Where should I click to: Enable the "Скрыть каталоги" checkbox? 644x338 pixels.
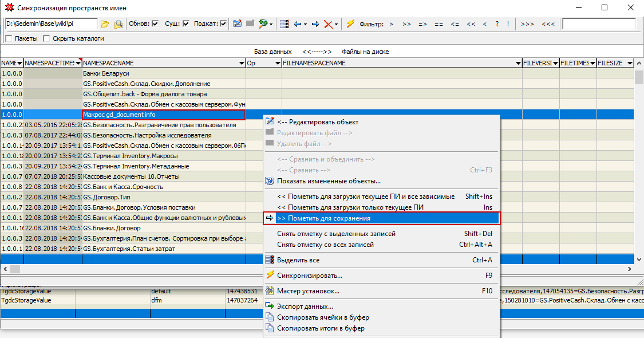click(46, 38)
